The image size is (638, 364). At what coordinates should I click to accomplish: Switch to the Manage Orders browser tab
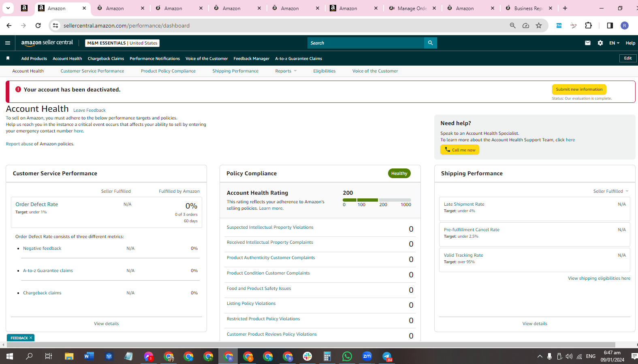(x=412, y=8)
